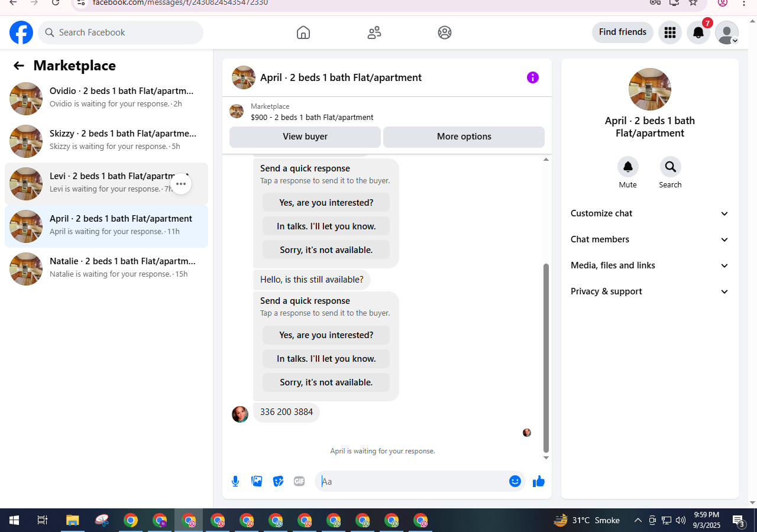Viewport: 757px width, 532px height.
Task: Select April's apartment conversation in list
Action: [106, 226]
